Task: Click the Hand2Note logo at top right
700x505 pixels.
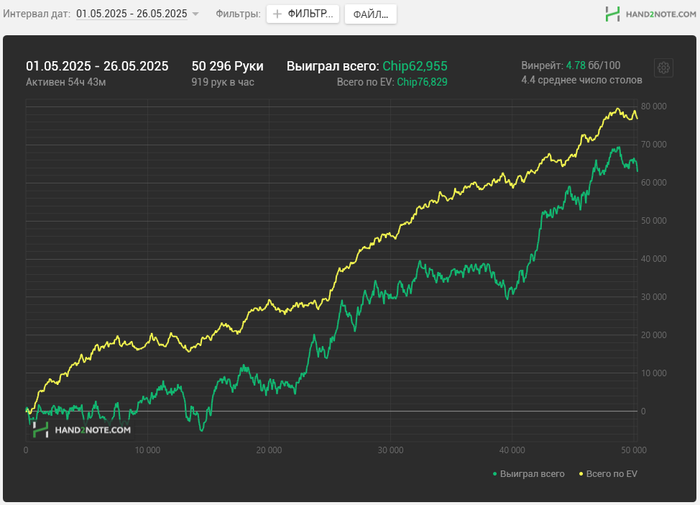Action: (x=650, y=14)
